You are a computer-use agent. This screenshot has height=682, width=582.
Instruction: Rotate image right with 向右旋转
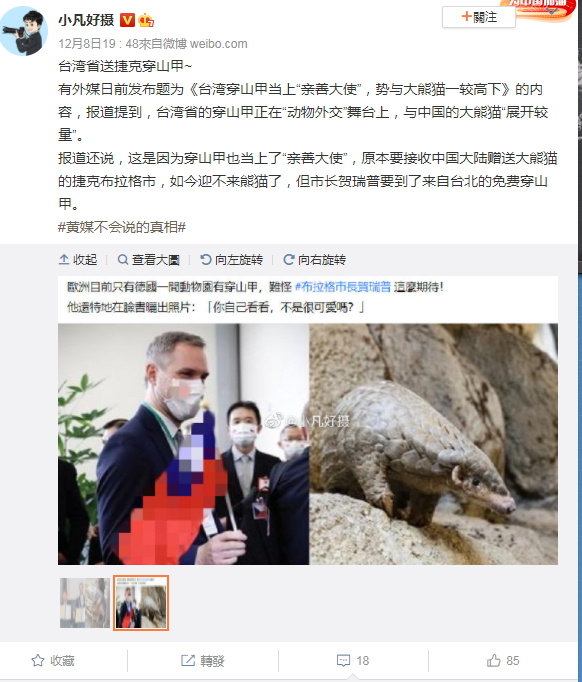coord(314,260)
